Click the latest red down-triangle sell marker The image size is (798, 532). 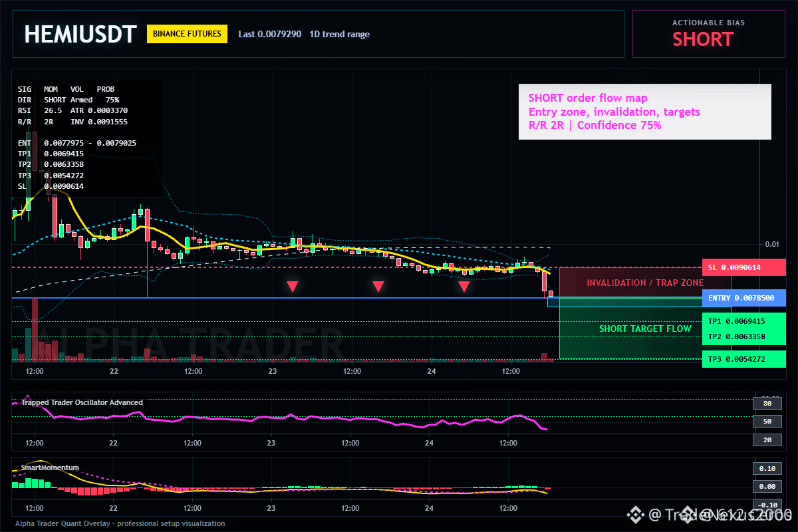(x=464, y=287)
